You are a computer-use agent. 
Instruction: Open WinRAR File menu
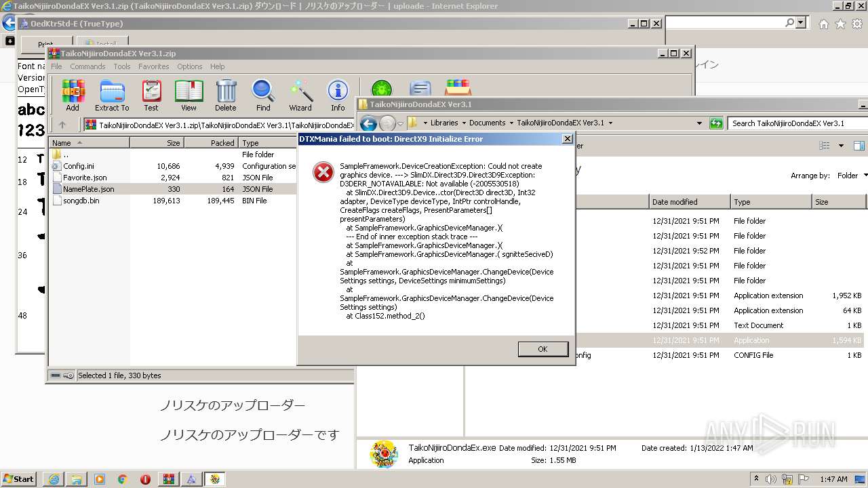pos(56,66)
